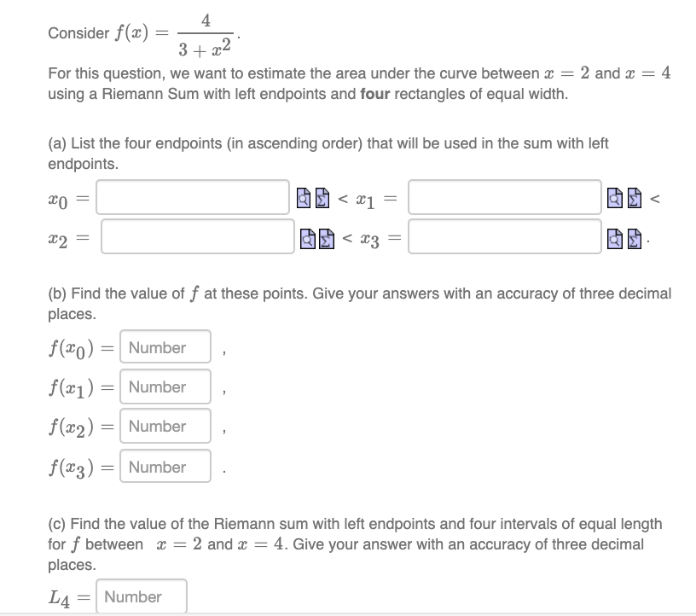Focus the final Riemann sum Number box
The width and height of the screenshot is (696, 616).
pos(142,596)
